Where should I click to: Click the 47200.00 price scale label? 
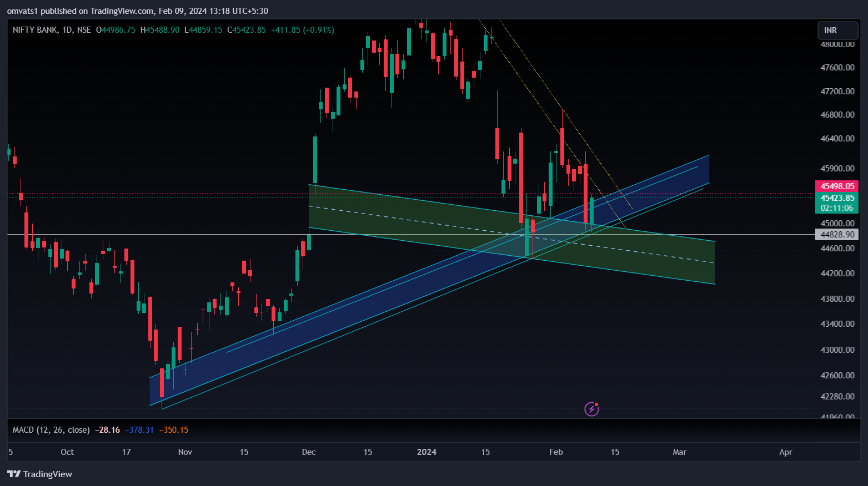(x=837, y=92)
